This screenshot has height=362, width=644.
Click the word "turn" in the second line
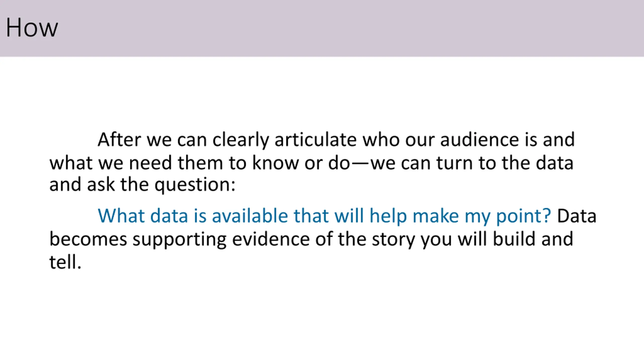pos(454,163)
